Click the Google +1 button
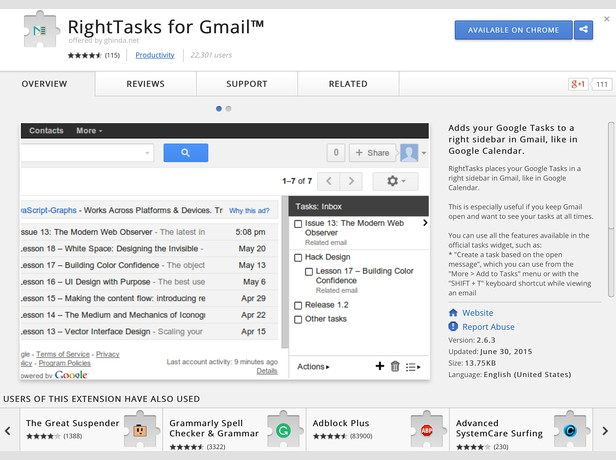Viewport: 616px width, 460px height. (x=578, y=84)
